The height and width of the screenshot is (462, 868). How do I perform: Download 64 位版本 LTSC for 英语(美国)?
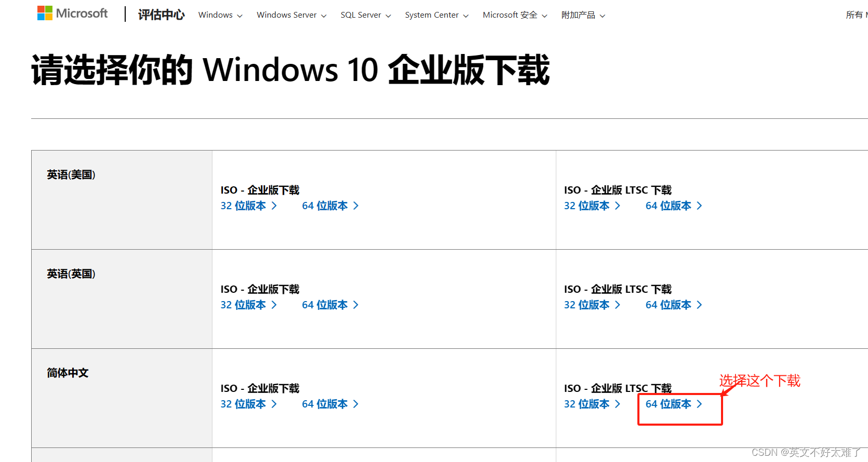pyautogui.click(x=674, y=206)
